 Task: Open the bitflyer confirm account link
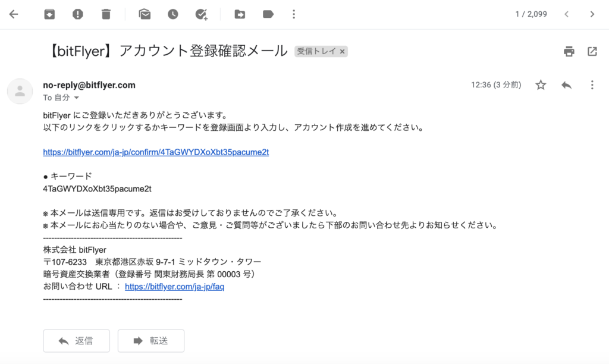pyautogui.click(x=156, y=152)
